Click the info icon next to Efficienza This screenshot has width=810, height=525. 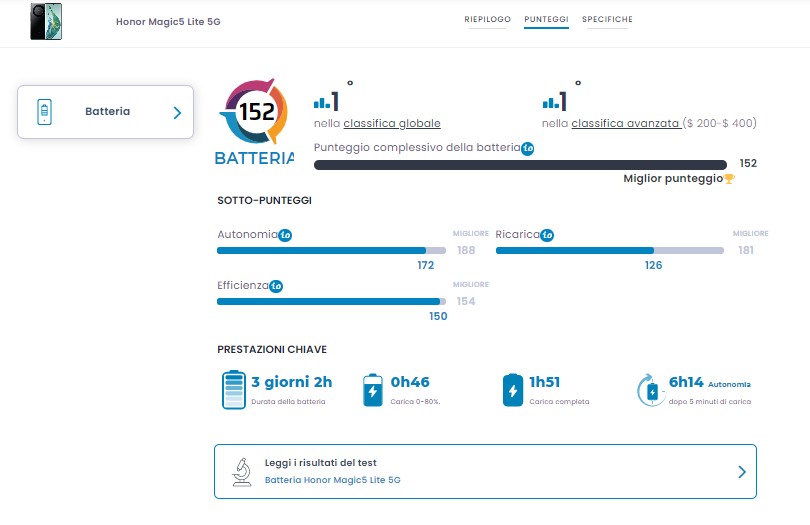point(276,285)
